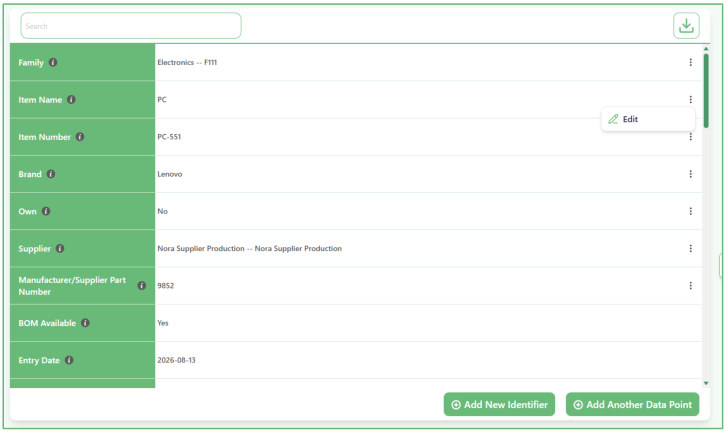Click the 'Manufacturer/Supplier Part Number' label
The width and height of the screenshot is (726, 432).
click(x=72, y=286)
